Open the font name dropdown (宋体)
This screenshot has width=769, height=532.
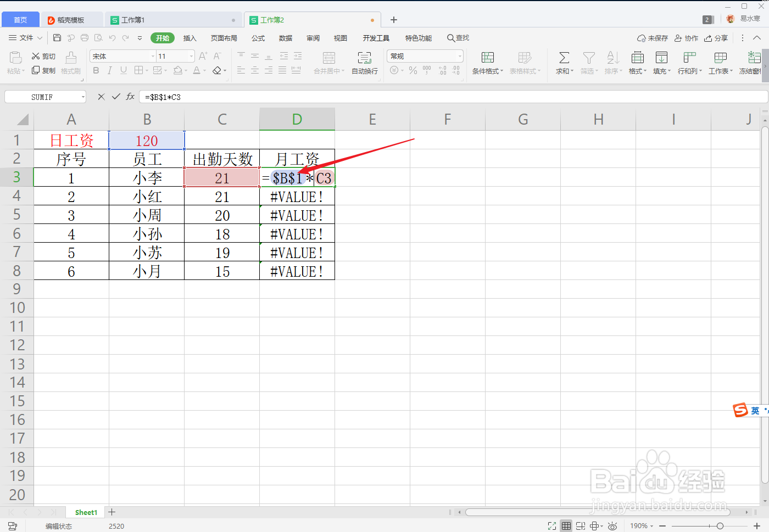[x=153, y=56]
